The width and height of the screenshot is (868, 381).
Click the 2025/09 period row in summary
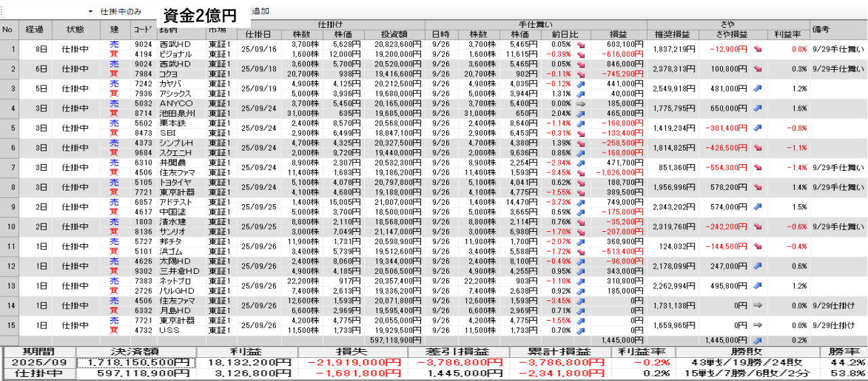pos(39,363)
